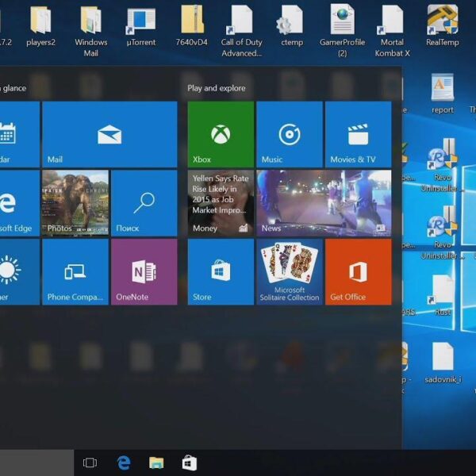The image size is (476, 476).
Task: Select the Rust desktop shortcut
Action: click(x=443, y=295)
